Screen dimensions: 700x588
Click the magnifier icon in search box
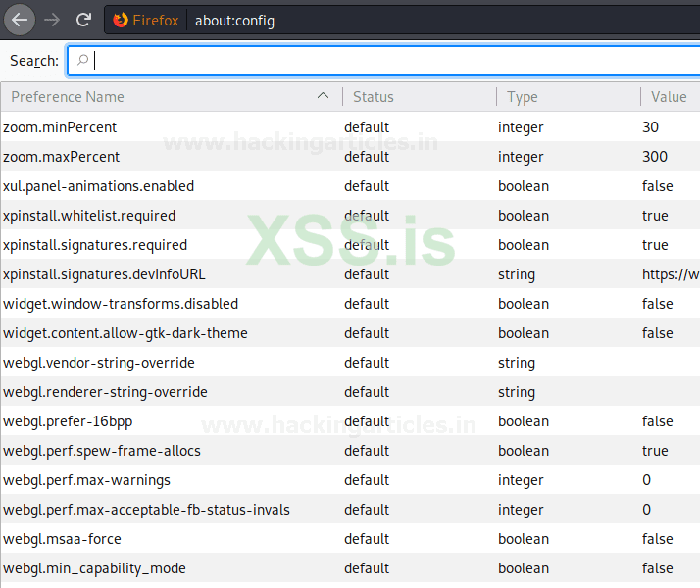tap(82, 60)
